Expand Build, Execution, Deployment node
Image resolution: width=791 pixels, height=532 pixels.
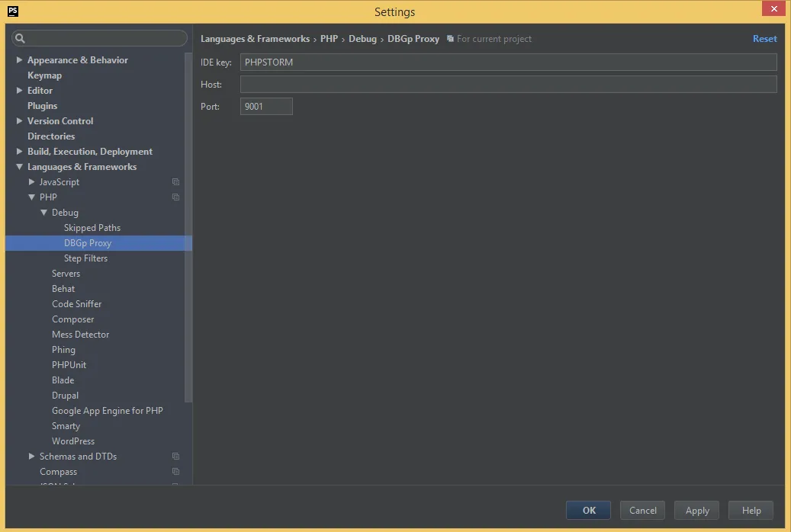click(19, 151)
